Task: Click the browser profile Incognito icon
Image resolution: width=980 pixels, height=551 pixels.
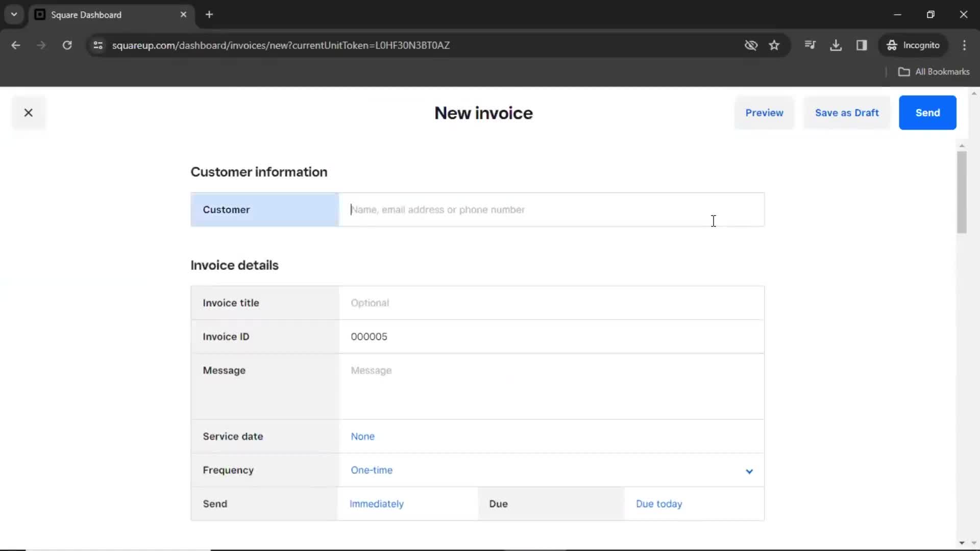Action: 892,45
